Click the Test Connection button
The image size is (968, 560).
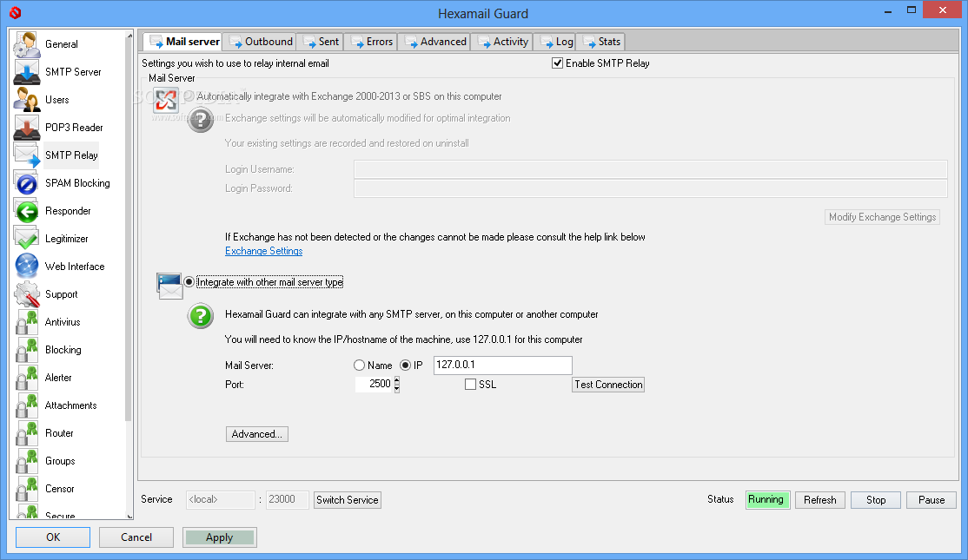pyautogui.click(x=608, y=385)
